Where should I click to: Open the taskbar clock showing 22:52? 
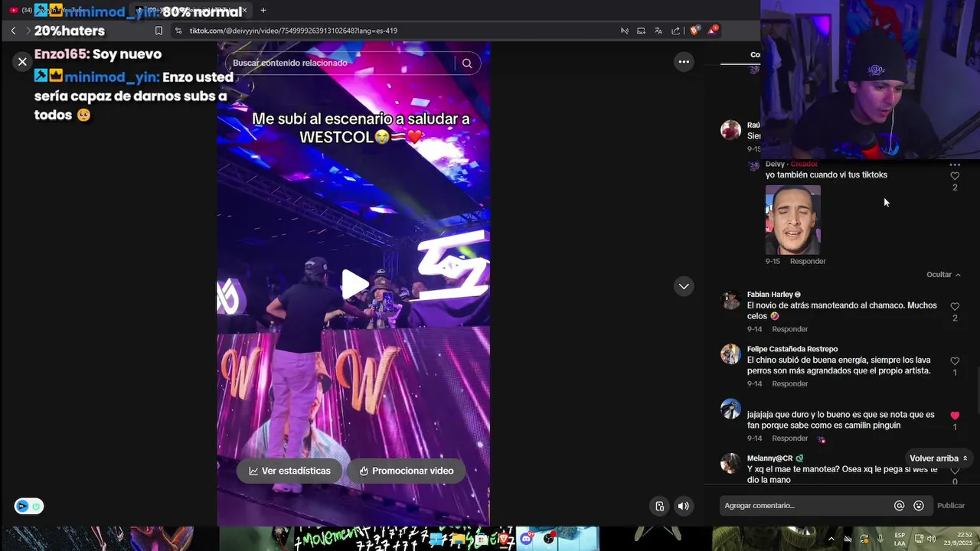tap(958, 539)
